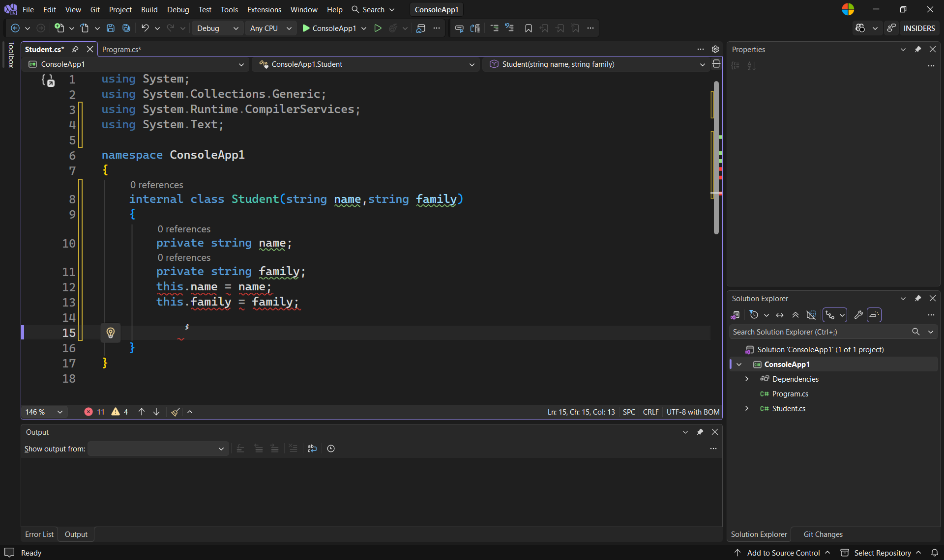Collapse All in Solution Explorer
Viewport: 944px width, 560px height.
point(796,315)
